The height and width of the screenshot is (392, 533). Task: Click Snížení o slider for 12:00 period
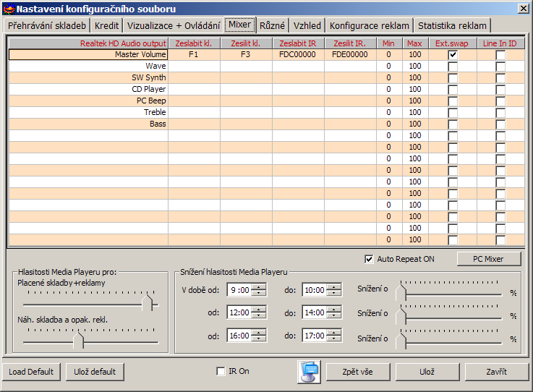[x=401, y=317]
